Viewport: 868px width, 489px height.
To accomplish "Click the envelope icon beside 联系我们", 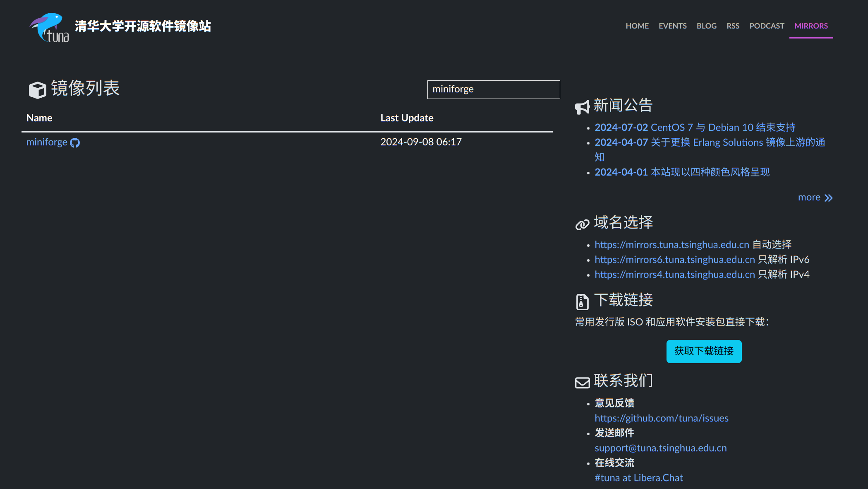I will point(583,383).
